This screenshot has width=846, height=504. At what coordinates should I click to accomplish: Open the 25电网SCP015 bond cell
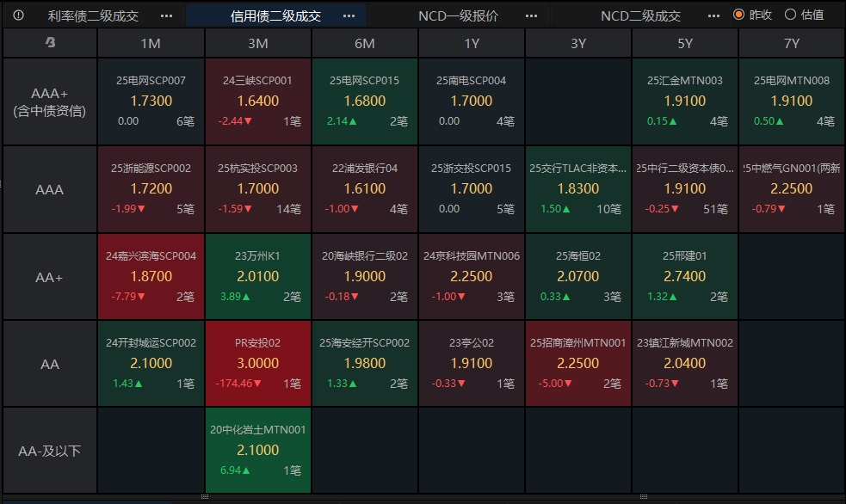365,101
